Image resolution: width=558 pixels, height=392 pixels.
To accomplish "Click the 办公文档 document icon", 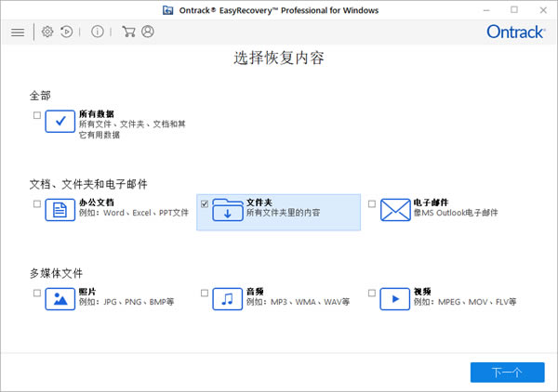I will pyautogui.click(x=60, y=209).
